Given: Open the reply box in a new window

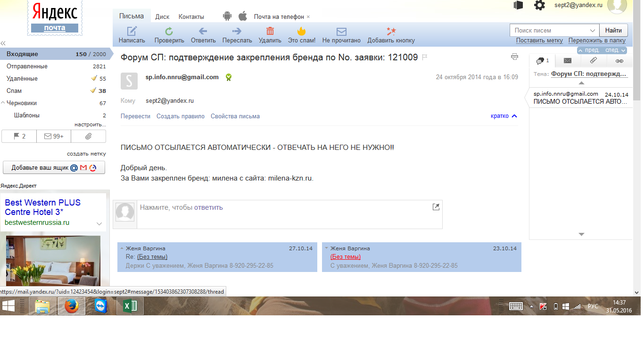Looking at the screenshot, I should pyautogui.click(x=436, y=207).
